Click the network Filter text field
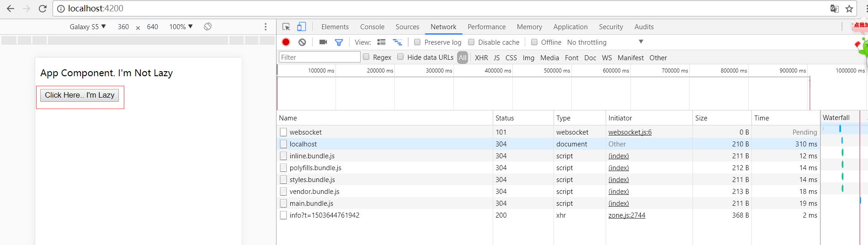The height and width of the screenshot is (245, 868). pos(320,57)
